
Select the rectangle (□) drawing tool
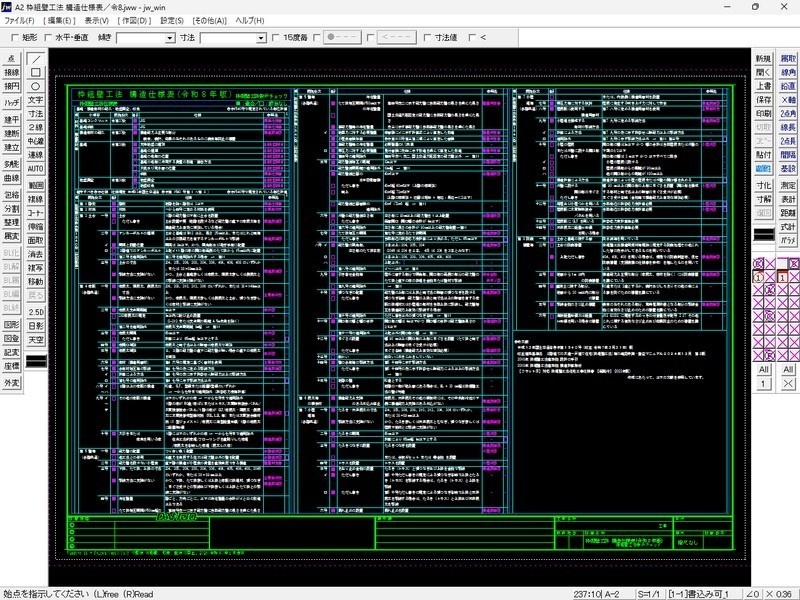[x=37, y=73]
